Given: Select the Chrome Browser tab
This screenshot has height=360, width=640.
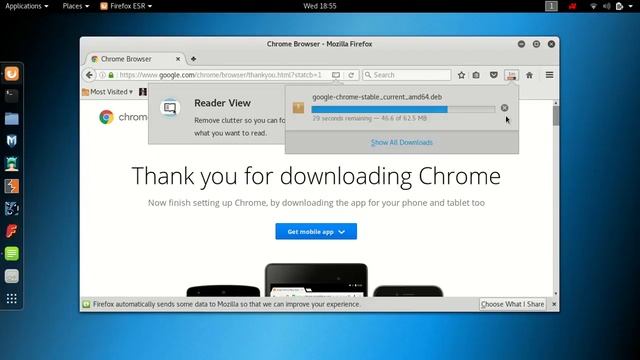Looking at the screenshot, I should [135, 59].
